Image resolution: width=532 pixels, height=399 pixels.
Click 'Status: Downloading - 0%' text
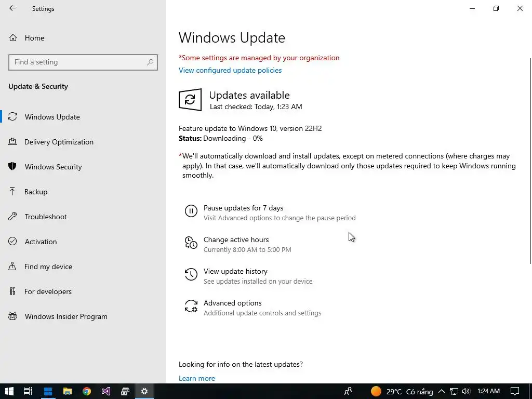pos(221,138)
